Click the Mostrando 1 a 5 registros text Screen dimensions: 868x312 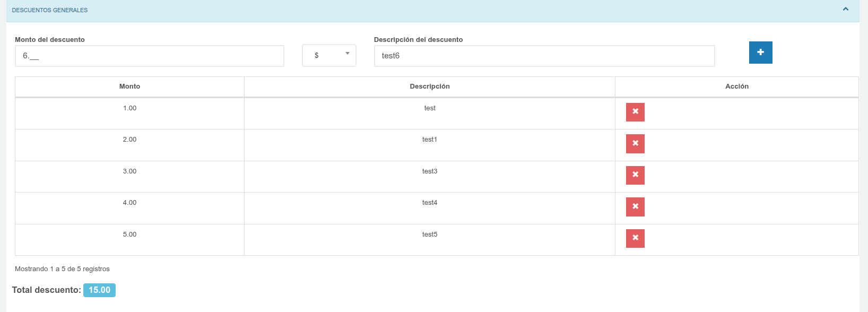(x=62, y=269)
